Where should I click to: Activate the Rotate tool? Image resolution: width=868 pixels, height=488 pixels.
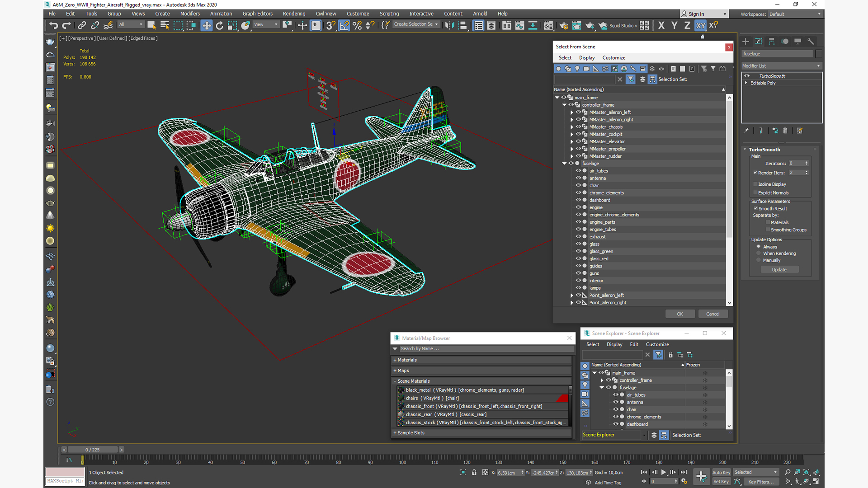(220, 25)
